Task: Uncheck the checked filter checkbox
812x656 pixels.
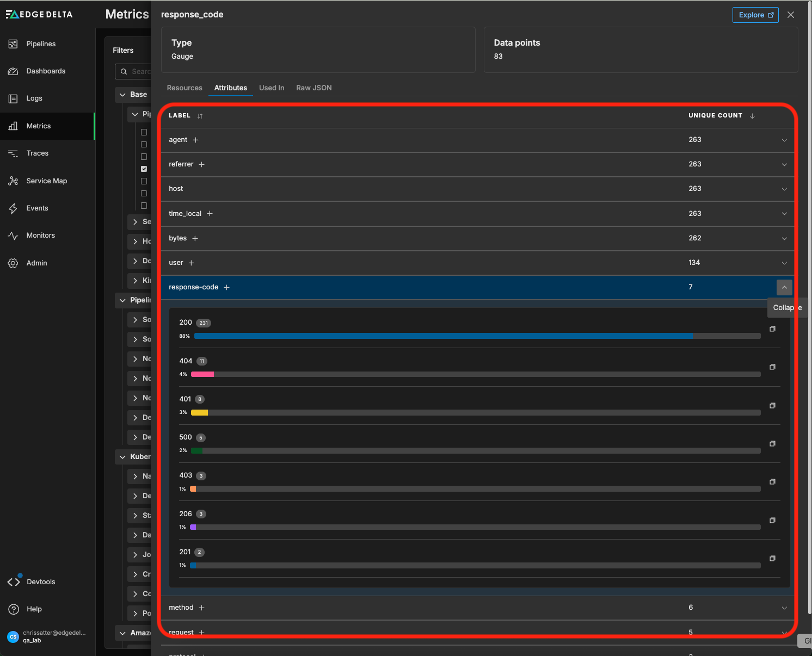Action: click(x=144, y=169)
